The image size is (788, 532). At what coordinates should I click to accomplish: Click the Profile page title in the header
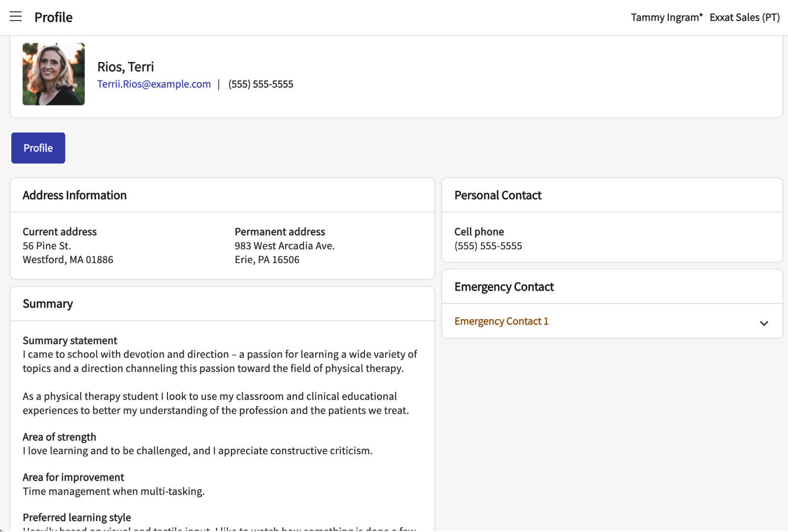tap(53, 17)
